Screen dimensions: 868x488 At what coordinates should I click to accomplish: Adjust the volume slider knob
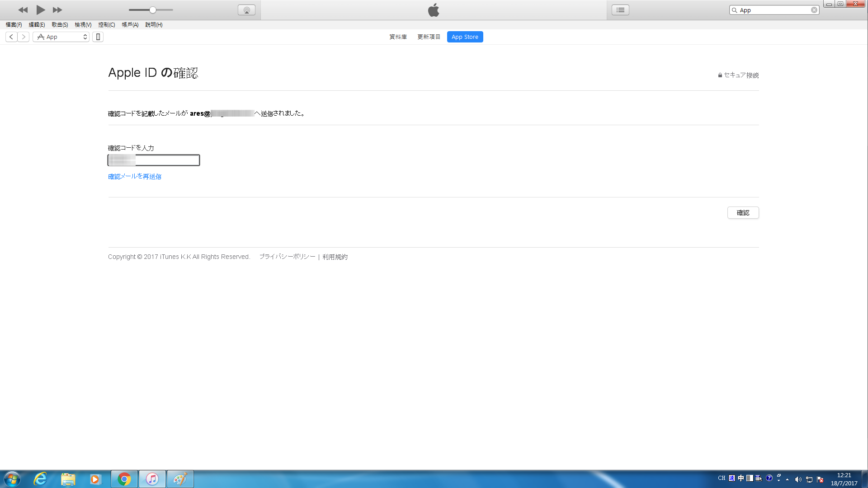pyautogui.click(x=153, y=10)
